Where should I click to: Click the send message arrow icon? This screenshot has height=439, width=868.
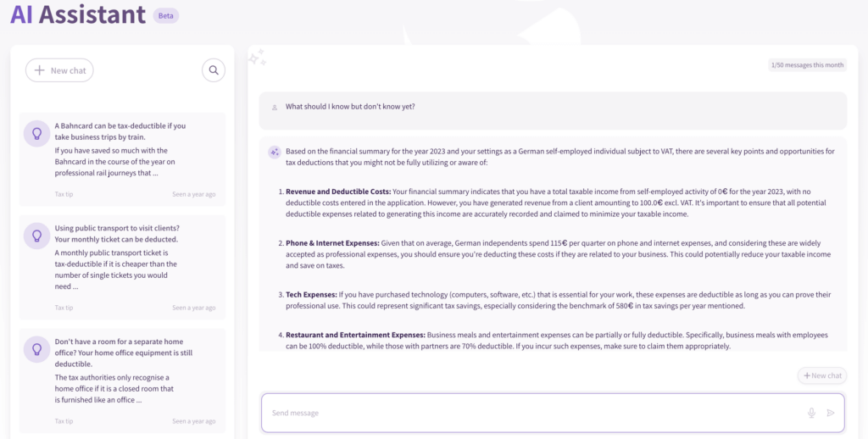pos(831,413)
